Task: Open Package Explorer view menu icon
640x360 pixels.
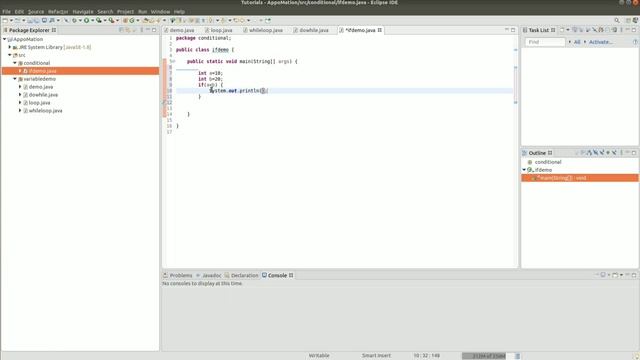Action: [142, 30]
